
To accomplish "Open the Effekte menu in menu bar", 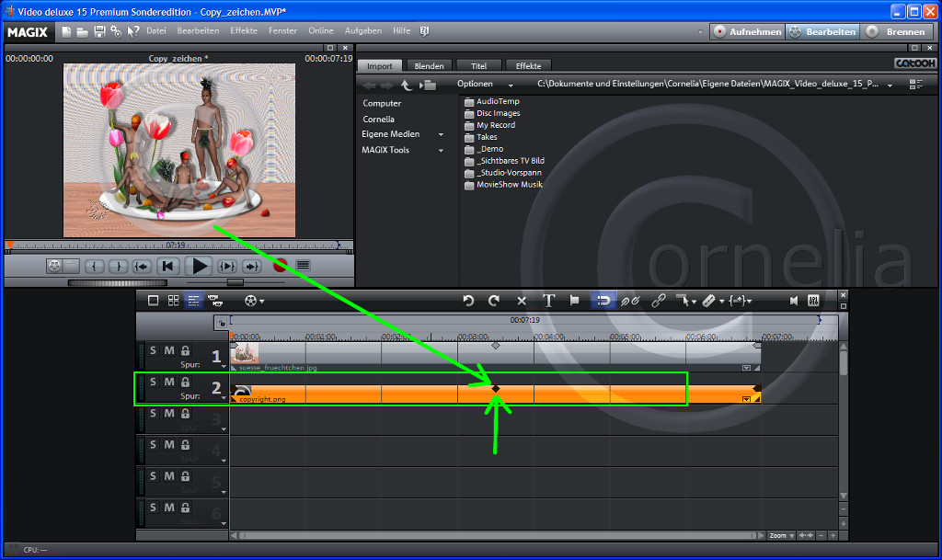I will 244,31.
